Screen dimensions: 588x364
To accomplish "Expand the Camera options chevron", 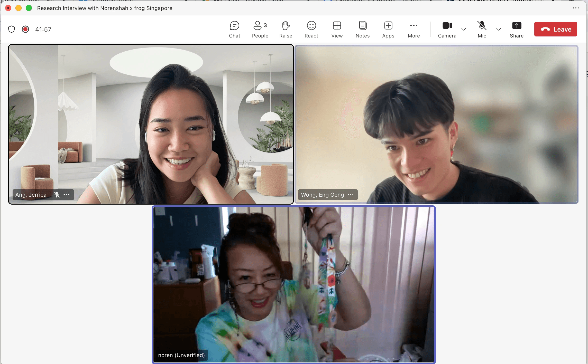I will 464,29.
